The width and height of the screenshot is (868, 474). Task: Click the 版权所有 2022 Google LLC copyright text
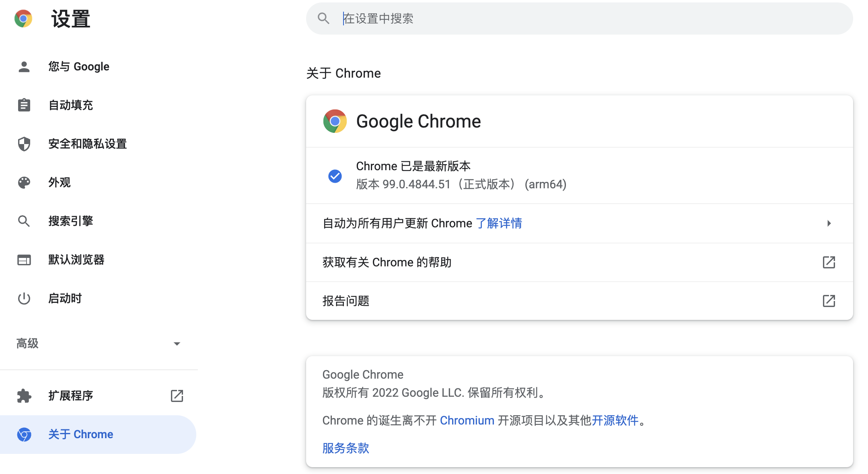pyautogui.click(x=435, y=393)
